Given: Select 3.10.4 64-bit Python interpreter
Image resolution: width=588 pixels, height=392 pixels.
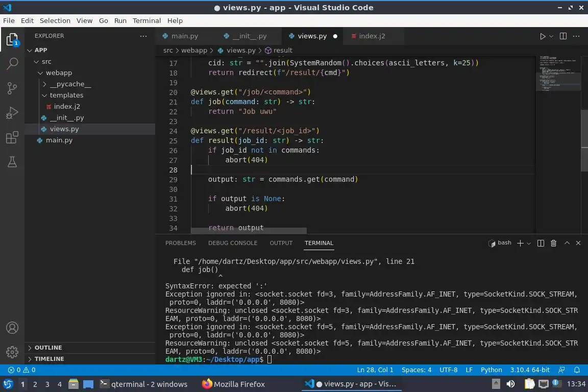Looking at the screenshot, I should point(529,370).
